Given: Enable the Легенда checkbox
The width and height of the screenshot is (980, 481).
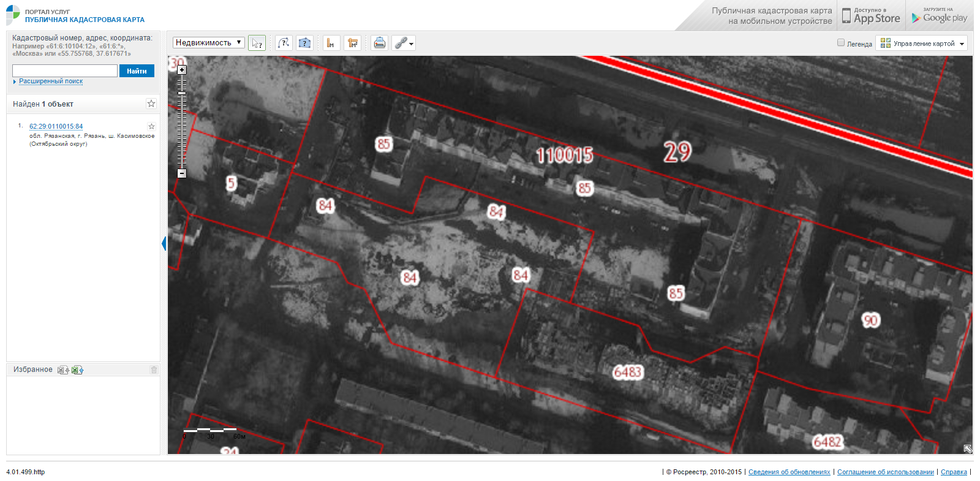Looking at the screenshot, I should point(841,43).
